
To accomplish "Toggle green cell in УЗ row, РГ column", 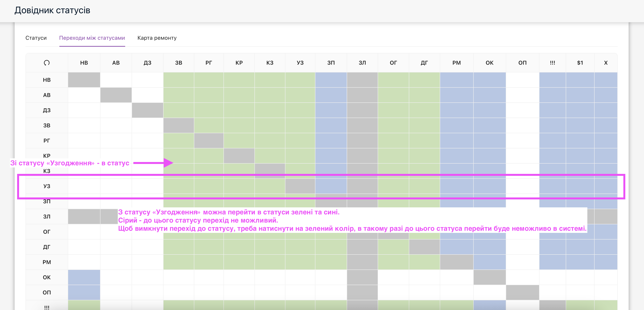I will point(209,186).
